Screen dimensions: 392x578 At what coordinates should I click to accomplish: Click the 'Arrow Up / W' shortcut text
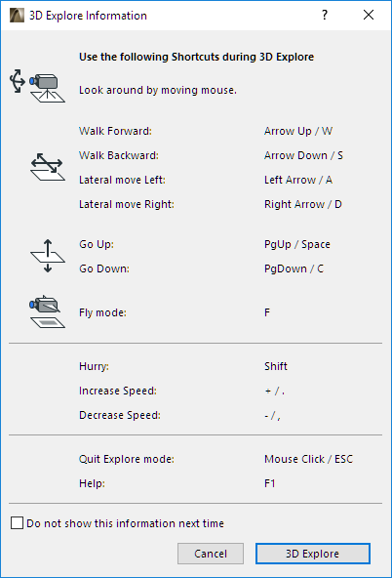tap(298, 131)
